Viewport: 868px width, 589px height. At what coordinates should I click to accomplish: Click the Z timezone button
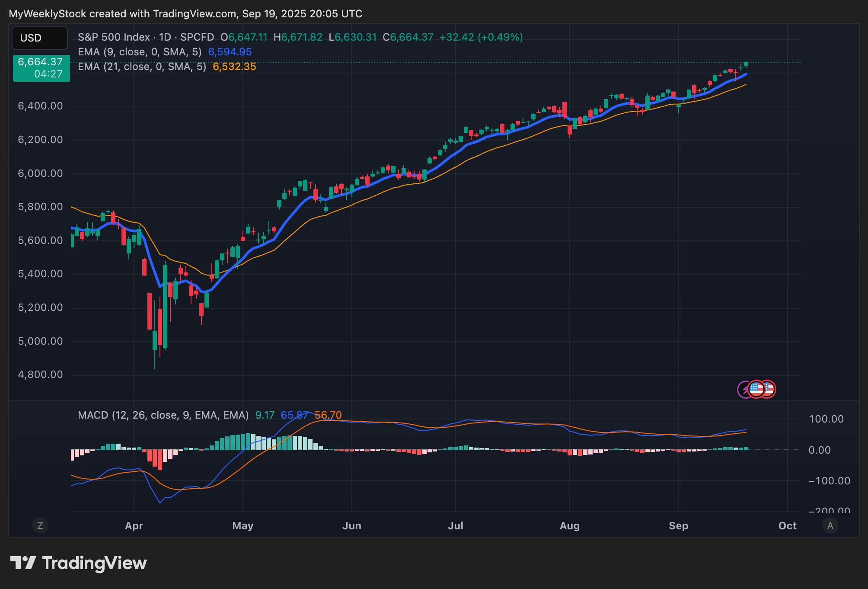[40, 525]
